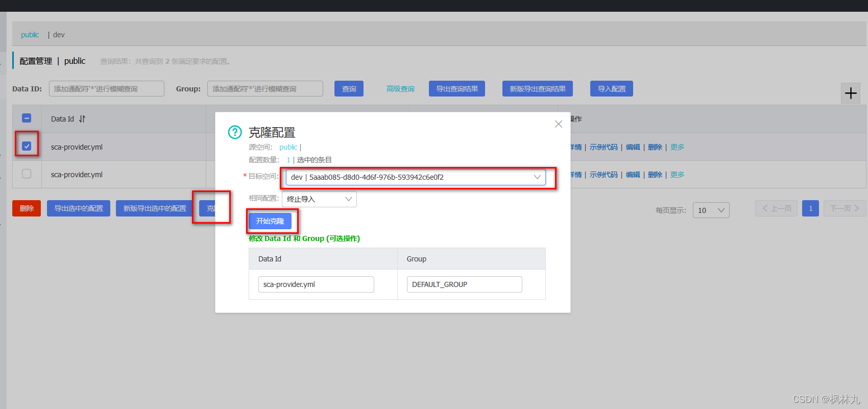The width and height of the screenshot is (868, 409).
Task: Select page 1 in pagination
Action: (810, 208)
